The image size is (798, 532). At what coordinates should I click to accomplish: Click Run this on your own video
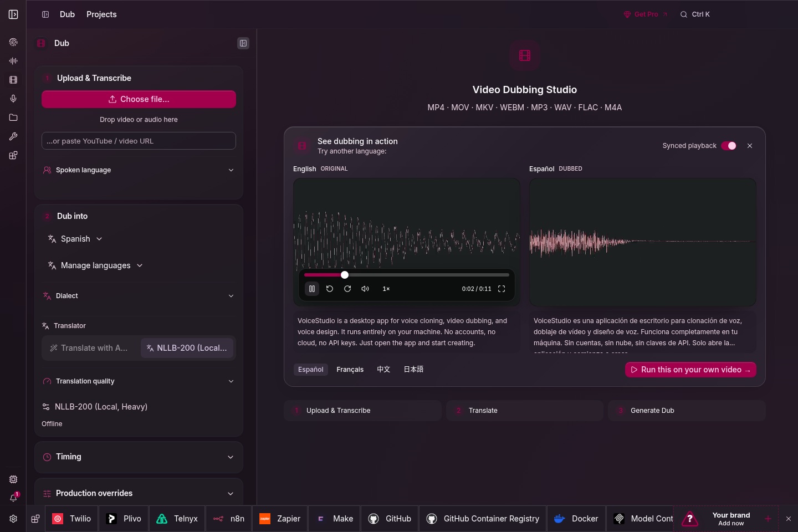click(690, 370)
